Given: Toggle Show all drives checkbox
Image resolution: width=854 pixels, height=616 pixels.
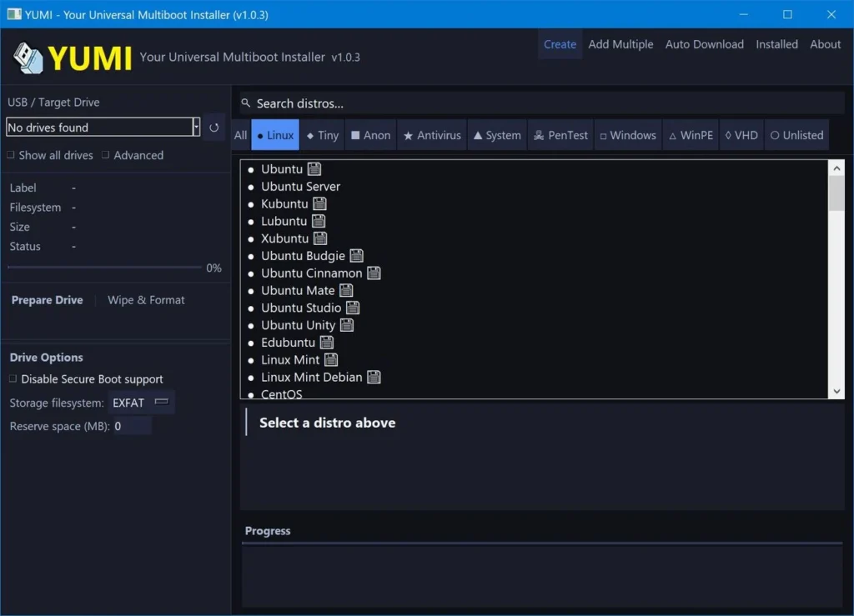Looking at the screenshot, I should (x=11, y=155).
